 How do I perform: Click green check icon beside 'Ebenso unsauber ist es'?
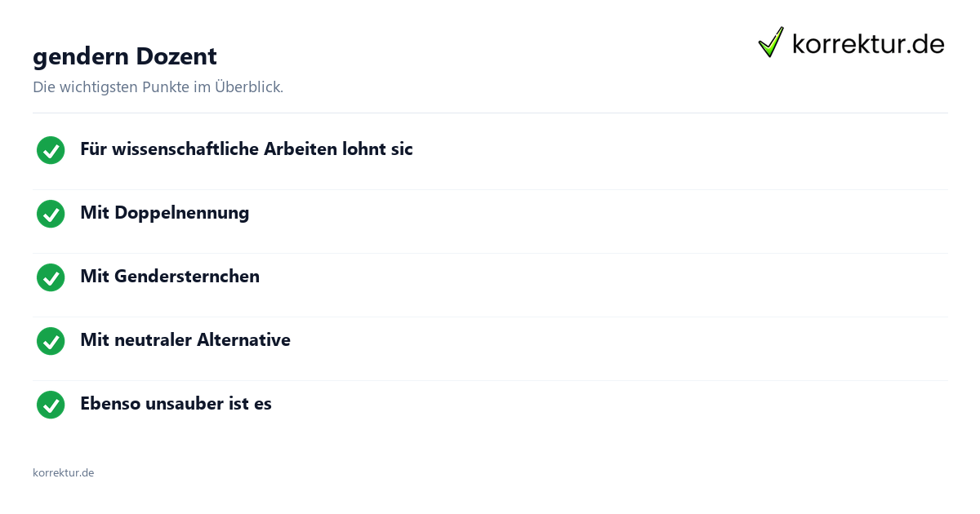click(x=51, y=405)
